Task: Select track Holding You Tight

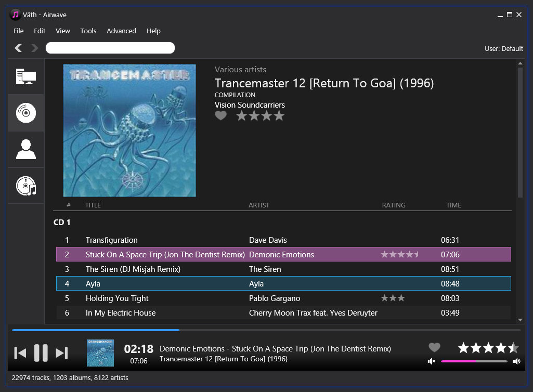Action: (117, 298)
